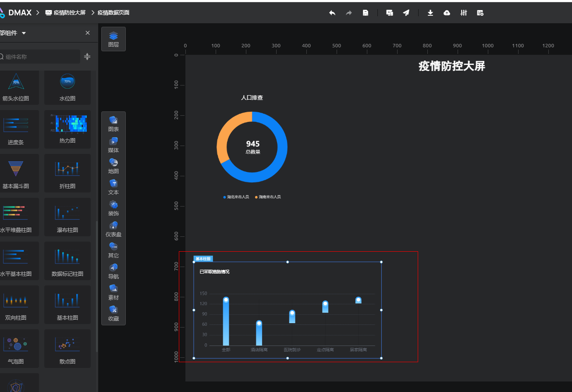The height and width of the screenshot is (392, 572).
Task: Pick the 热力图 component thumbnail
Action: 68,129
